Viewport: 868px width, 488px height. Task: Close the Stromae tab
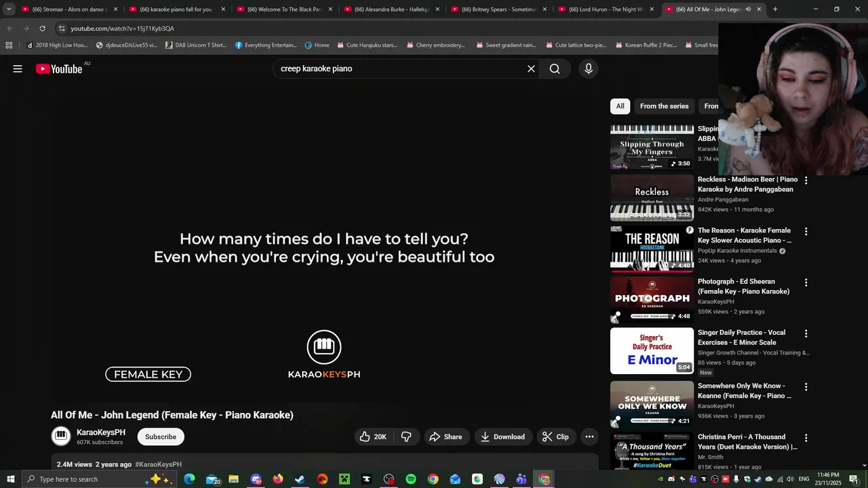(115, 9)
